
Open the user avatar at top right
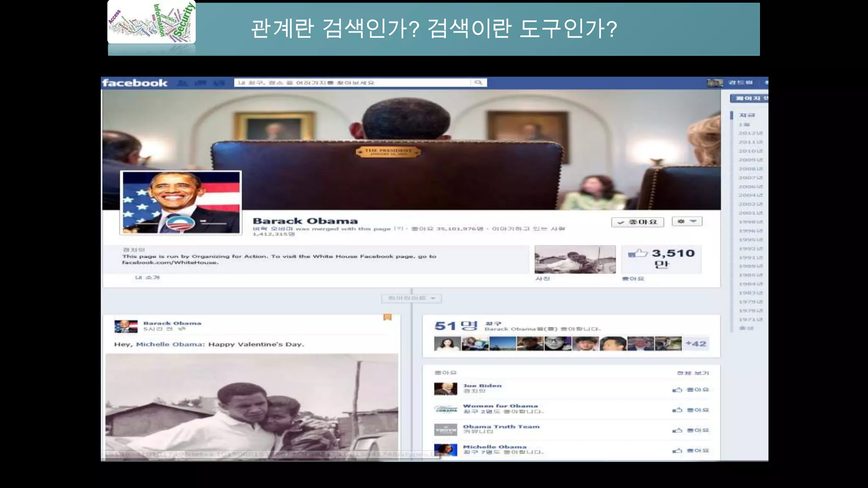[x=715, y=83]
